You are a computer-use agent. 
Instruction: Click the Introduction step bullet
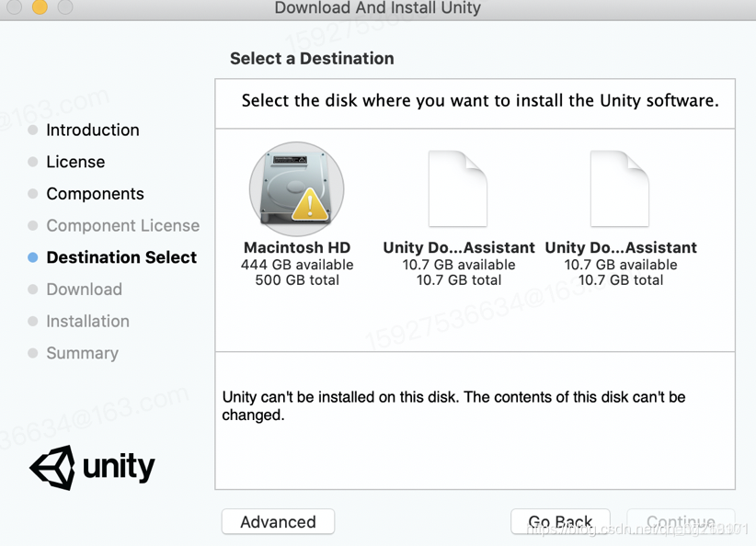coord(33,131)
